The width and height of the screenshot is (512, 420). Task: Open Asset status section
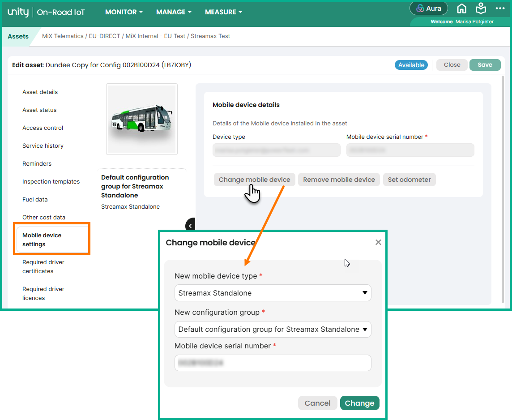[x=39, y=110]
